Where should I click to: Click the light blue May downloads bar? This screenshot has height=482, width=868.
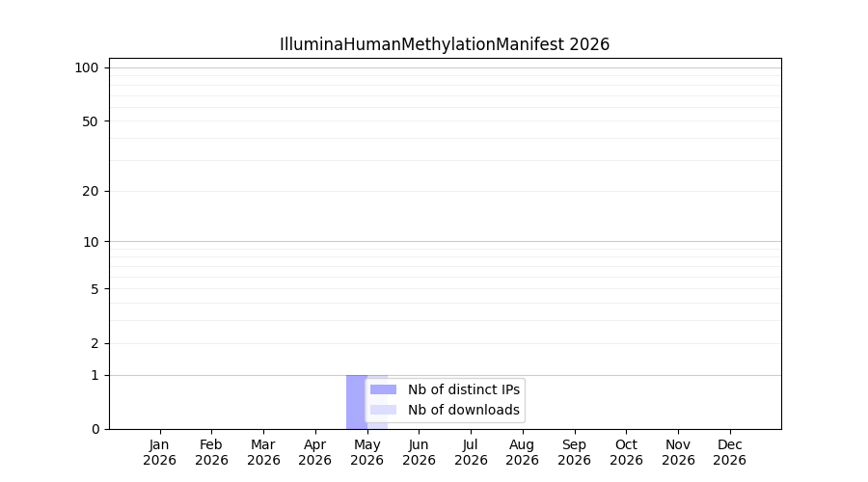pos(377,402)
